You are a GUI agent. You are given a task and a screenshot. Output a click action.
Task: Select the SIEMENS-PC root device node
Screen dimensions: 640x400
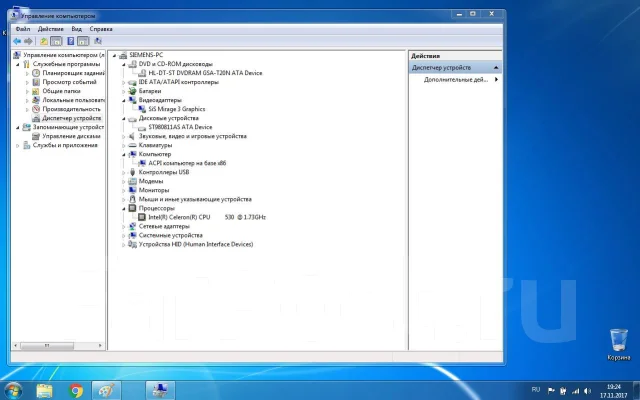[146, 55]
